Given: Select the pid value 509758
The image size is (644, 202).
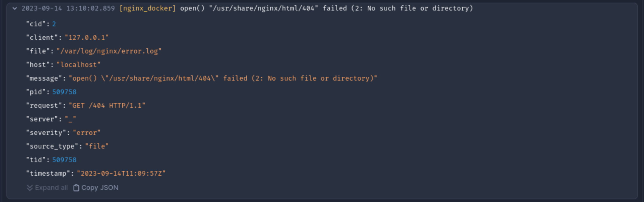Looking at the screenshot, I should coord(64,92).
